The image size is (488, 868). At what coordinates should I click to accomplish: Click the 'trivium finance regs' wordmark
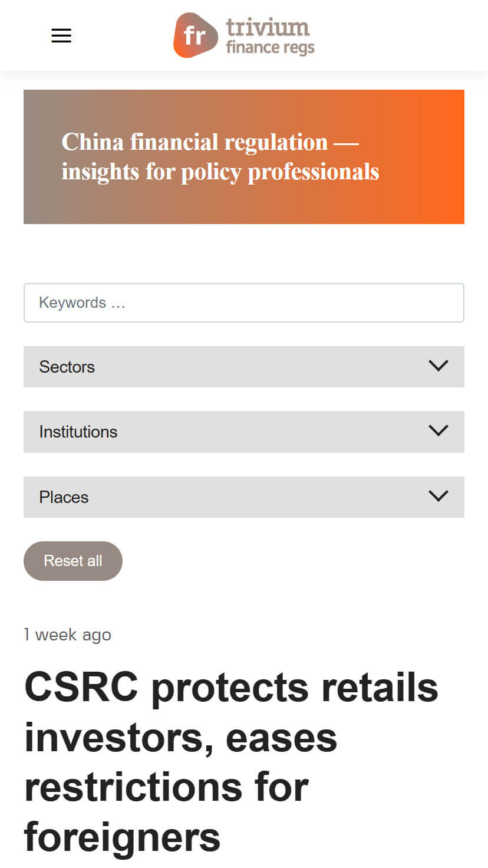(268, 35)
